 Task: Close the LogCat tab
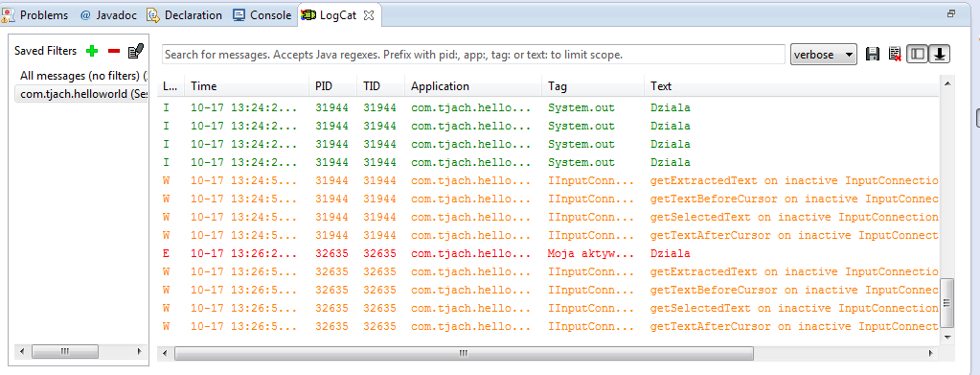pyautogui.click(x=369, y=15)
